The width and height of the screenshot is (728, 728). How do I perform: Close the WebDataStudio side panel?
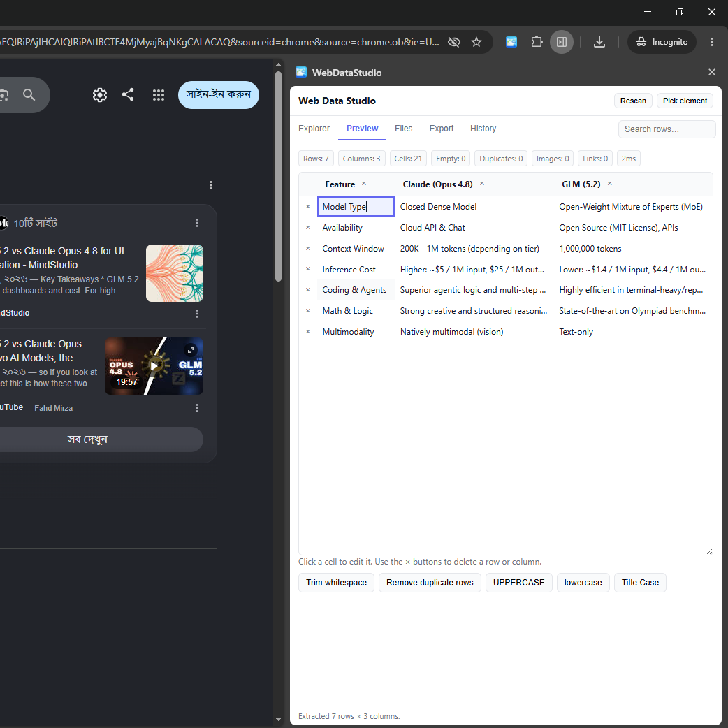[x=712, y=72]
